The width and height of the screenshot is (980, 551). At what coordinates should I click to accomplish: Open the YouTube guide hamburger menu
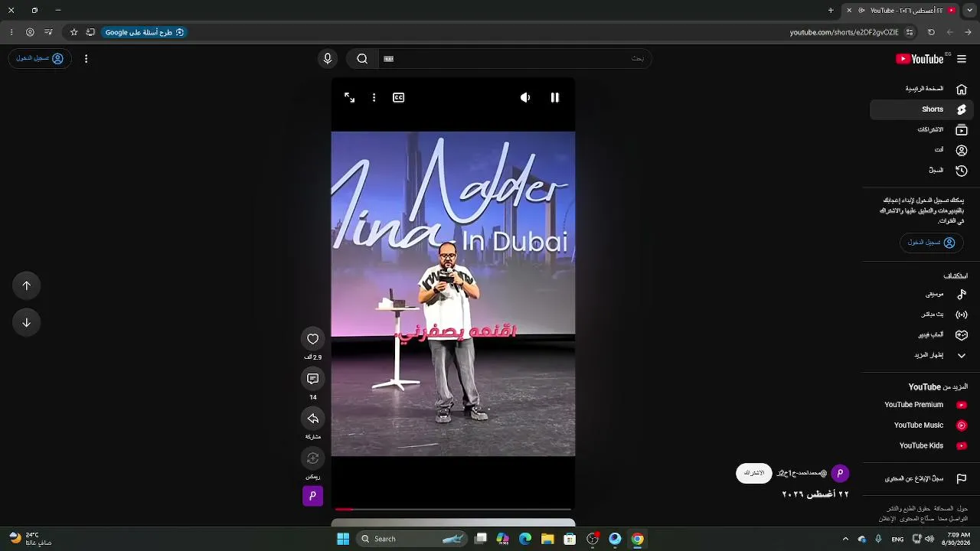pyautogui.click(x=962, y=59)
